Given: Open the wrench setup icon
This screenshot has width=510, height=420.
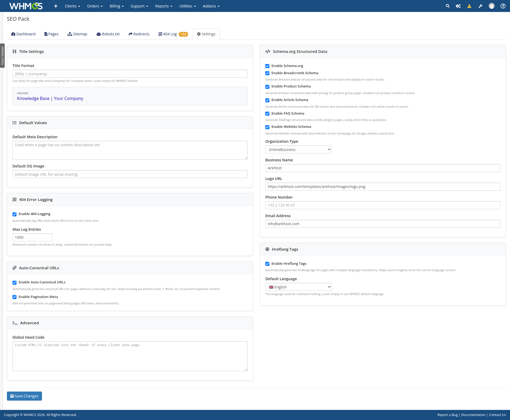Looking at the screenshot, I should click(x=481, y=6).
